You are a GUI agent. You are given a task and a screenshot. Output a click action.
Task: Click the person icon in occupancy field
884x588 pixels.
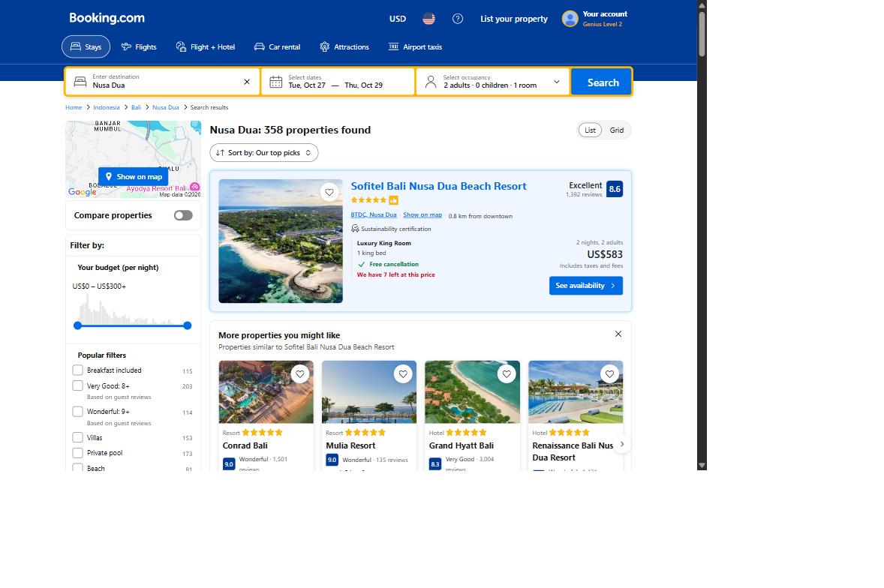tap(431, 82)
